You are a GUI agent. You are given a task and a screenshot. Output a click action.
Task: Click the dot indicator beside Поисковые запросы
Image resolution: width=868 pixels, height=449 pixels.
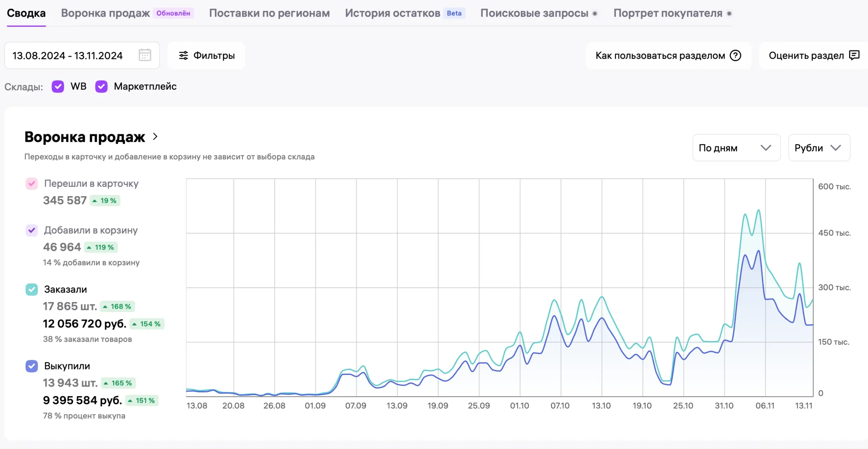(595, 14)
